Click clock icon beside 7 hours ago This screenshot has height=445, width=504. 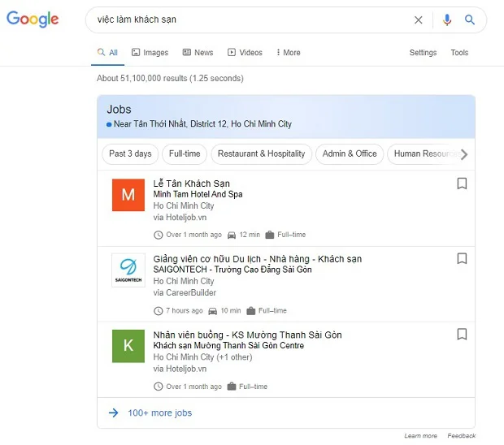pos(159,311)
